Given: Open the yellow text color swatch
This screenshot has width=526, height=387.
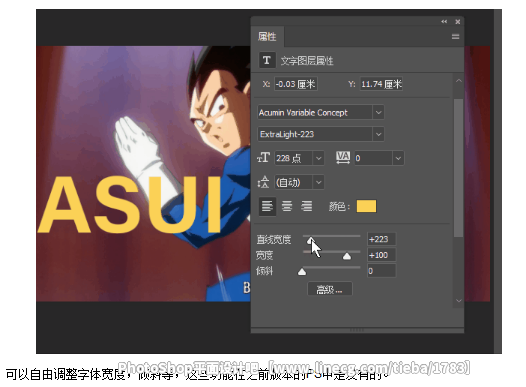Looking at the screenshot, I should tap(366, 206).
